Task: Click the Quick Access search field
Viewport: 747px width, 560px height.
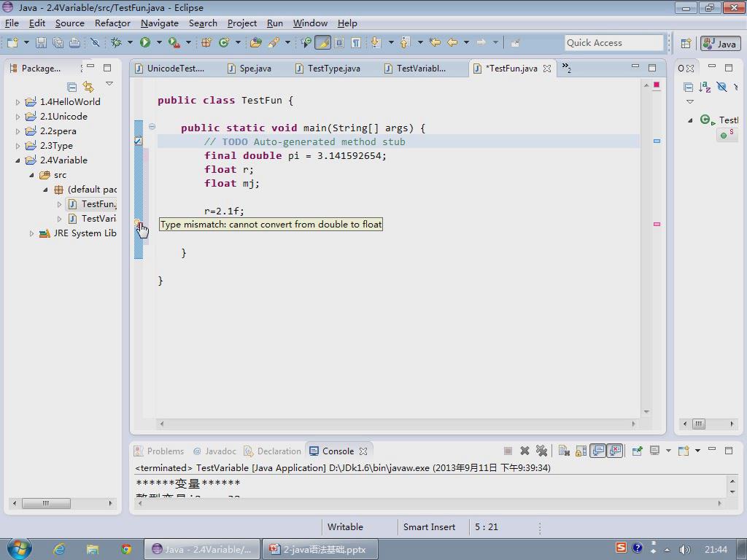Action: pos(614,43)
